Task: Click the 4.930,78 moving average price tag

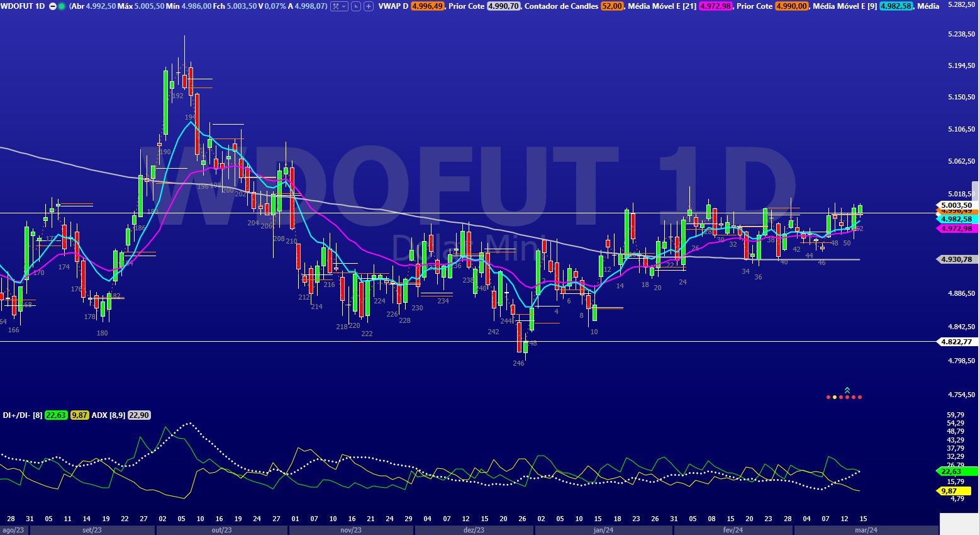Action: (x=956, y=259)
